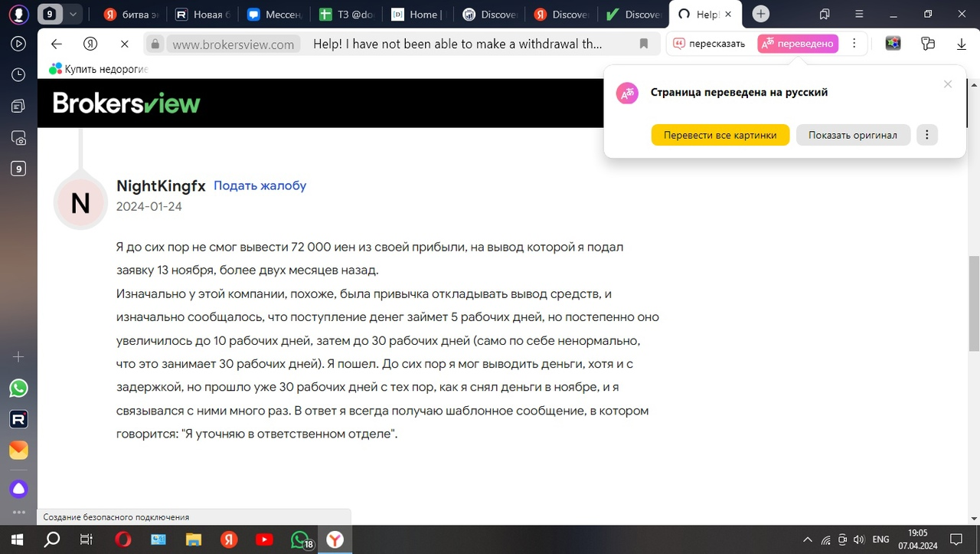Close the active 'Help!' tab
Image resolution: width=980 pixels, height=554 pixels.
pos(728,14)
